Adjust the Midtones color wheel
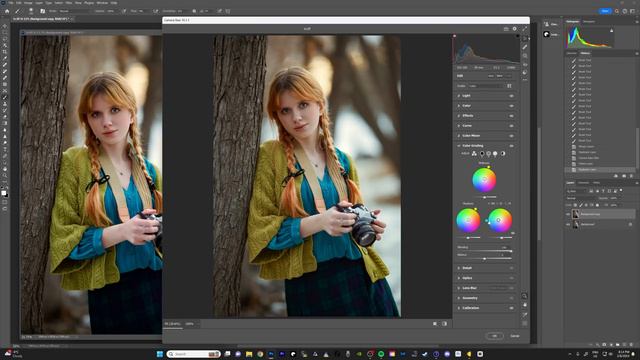The image size is (640, 360). pos(484,180)
